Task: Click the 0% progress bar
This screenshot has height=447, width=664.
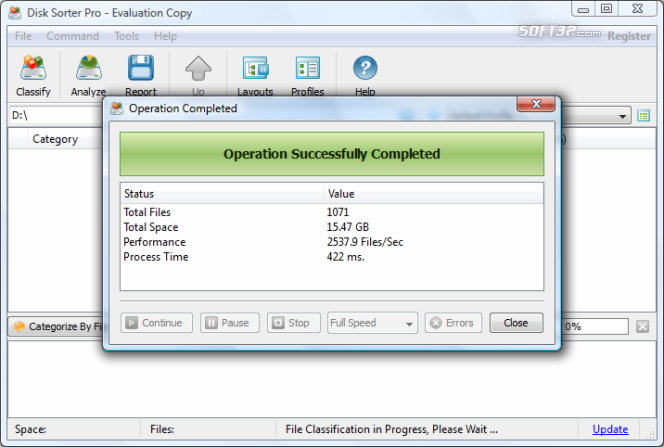Action: [x=595, y=326]
